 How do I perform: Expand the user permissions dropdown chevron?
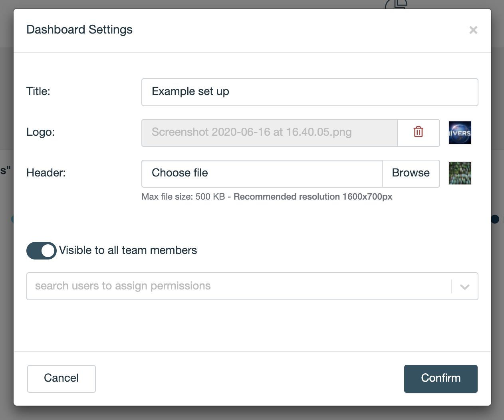(464, 287)
